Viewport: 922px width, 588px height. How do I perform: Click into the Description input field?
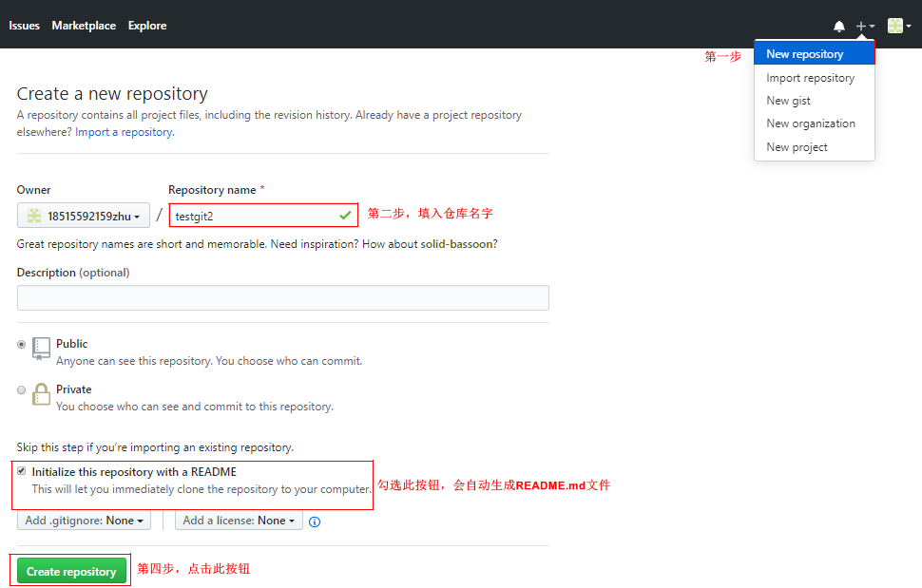283,298
